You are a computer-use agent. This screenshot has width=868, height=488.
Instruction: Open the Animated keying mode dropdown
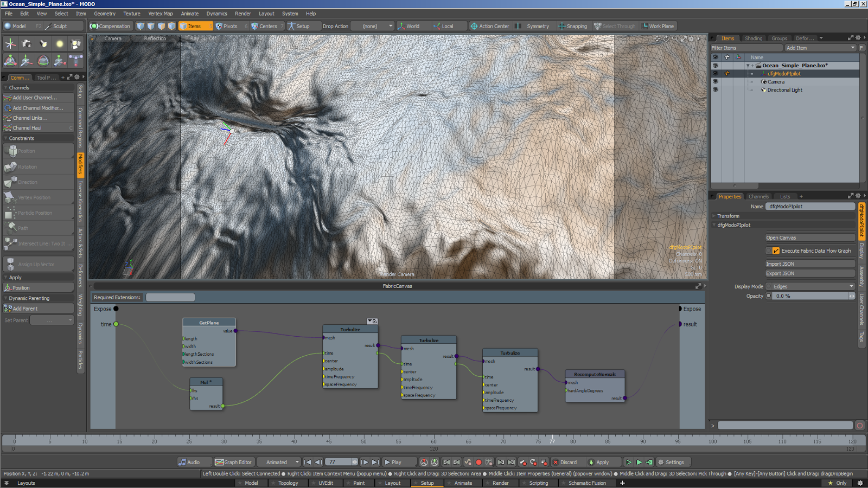(279, 463)
